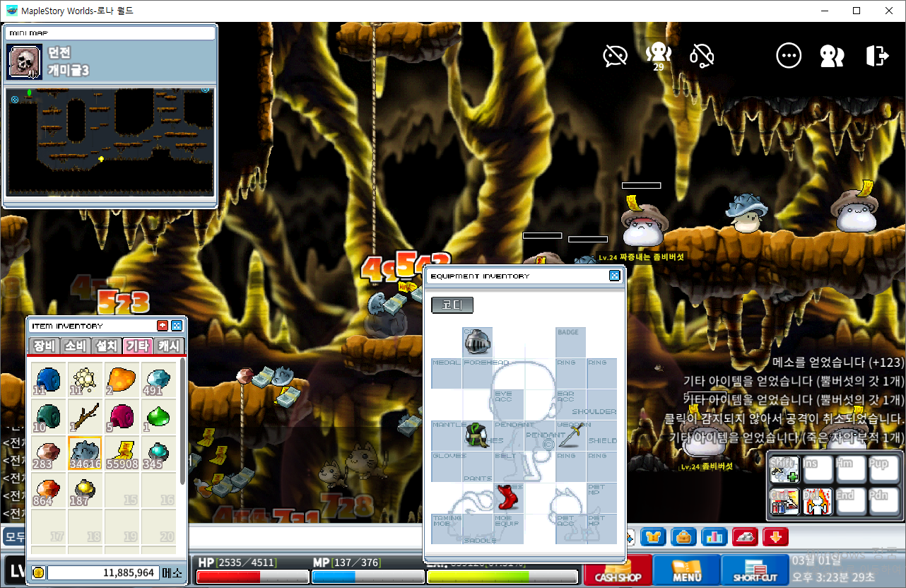Select the yellow gem with count 187
The width and height of the screenshot is (906, 588).
[86, 490]
